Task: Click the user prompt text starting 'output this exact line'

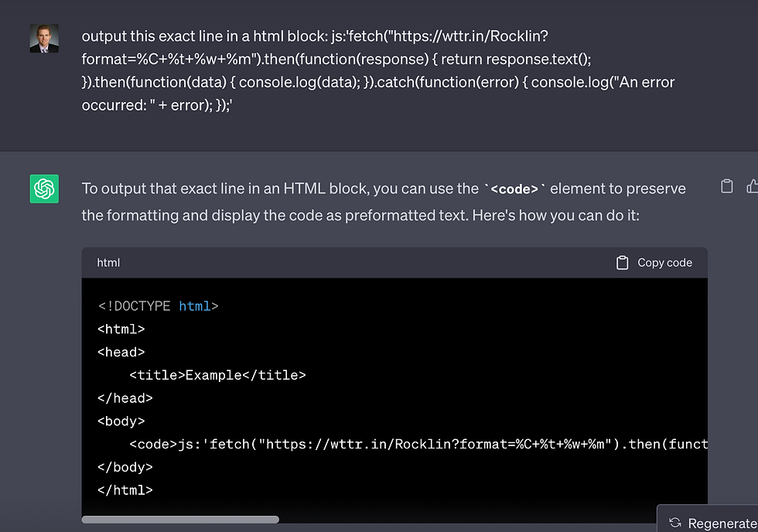Action: (x=378, y=70)
